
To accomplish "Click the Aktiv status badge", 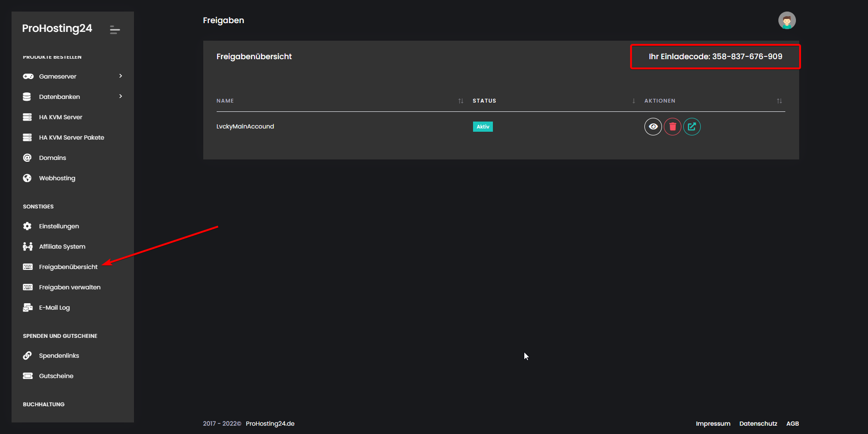I will pyautogui.click(x=483, y=127).
